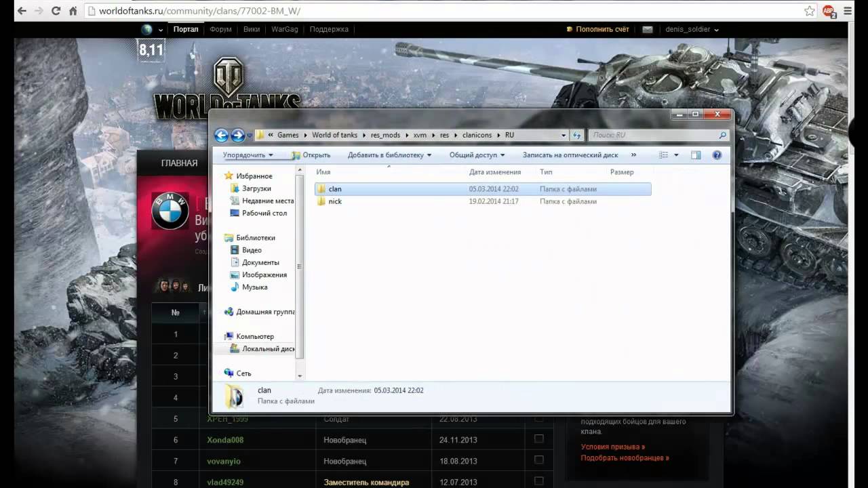This screenshot has height=488, width=868.
Task: Go to browser home page
Action: click(73, 11)
